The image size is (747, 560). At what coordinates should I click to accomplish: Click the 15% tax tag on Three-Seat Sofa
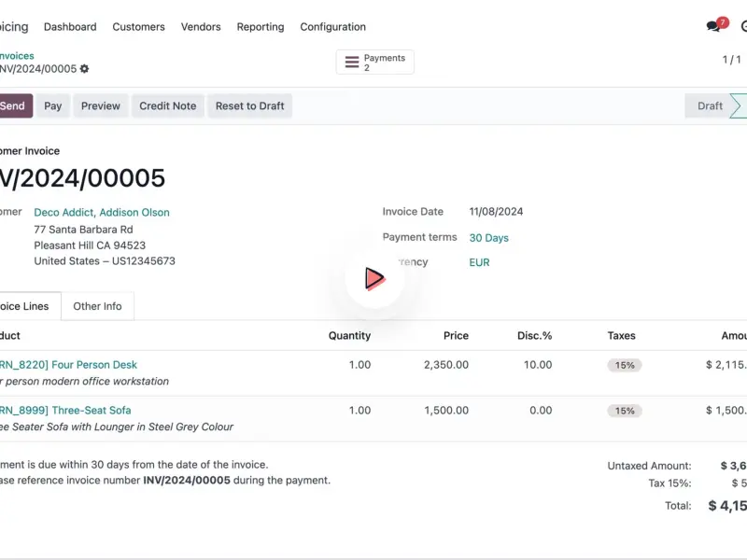[x=625, y=411]
